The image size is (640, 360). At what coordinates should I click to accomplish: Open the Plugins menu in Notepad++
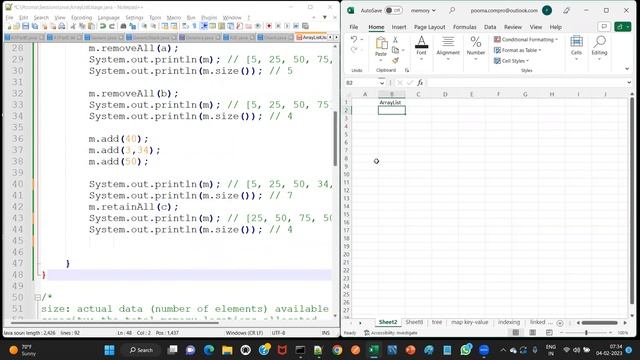point(209,18)
